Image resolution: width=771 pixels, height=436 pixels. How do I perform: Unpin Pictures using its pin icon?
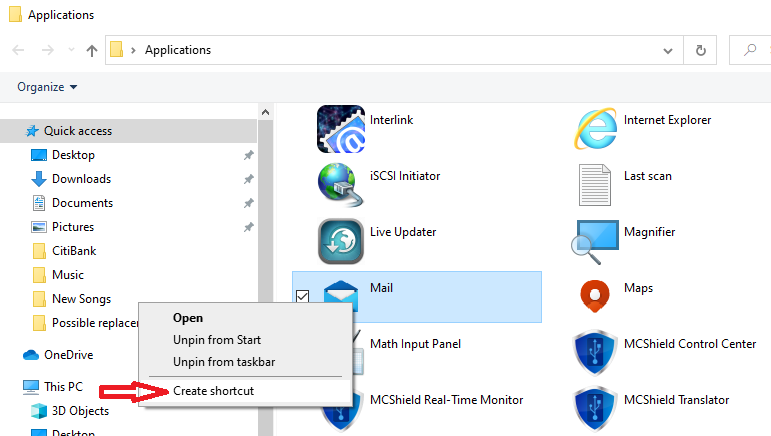(x=248, y=228)
